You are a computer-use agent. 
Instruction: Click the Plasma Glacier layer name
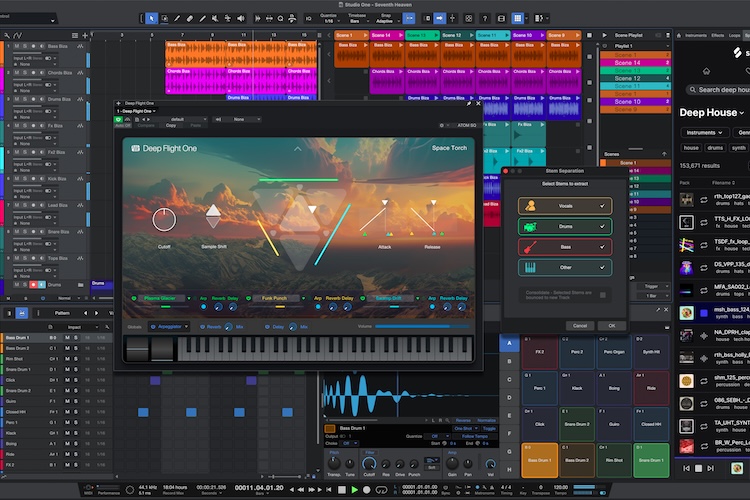(x=160, y=298)
